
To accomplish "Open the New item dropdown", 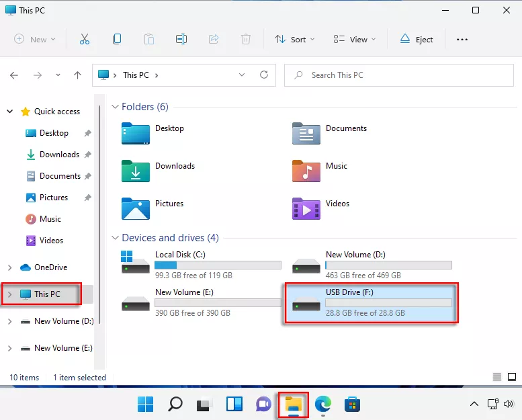I will (x=35, y=39).
